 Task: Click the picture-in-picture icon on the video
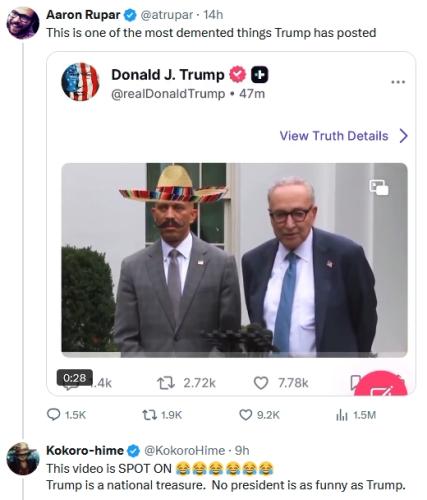click(x=379, y=187)
